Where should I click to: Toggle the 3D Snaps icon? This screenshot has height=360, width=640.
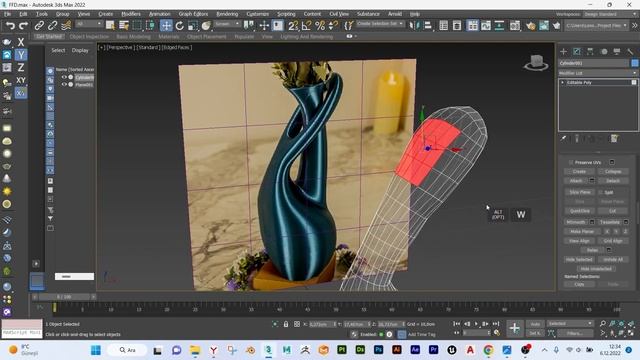pyautogui.click(x=293, y=26)
